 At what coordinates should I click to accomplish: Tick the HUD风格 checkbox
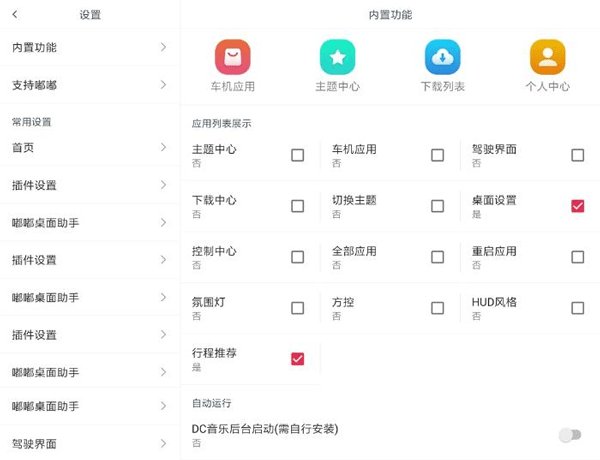[x=577, y=308]
